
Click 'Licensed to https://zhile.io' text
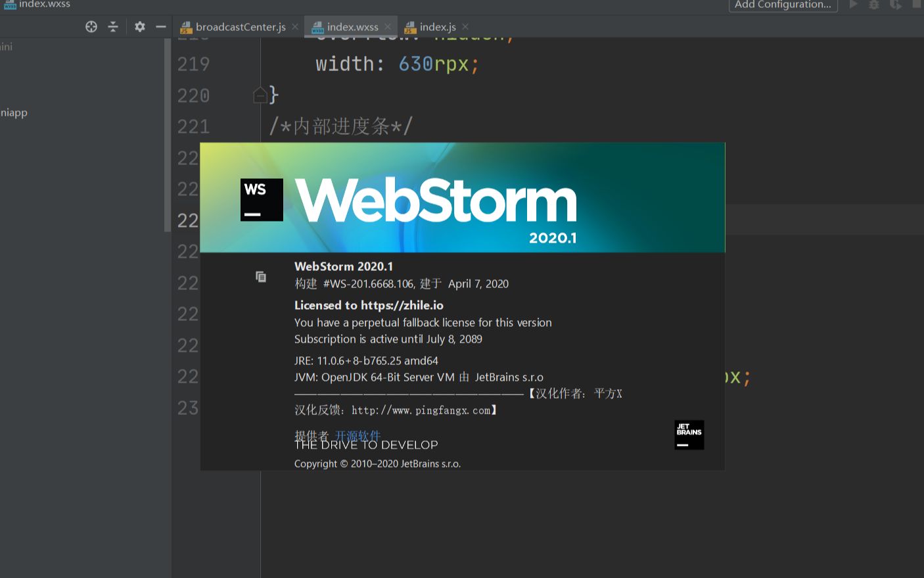coord(369,305)
